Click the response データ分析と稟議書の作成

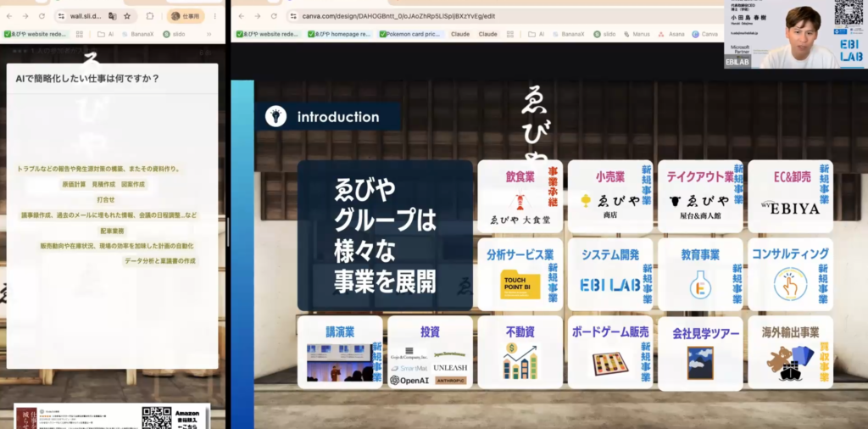tap(160, 261)
